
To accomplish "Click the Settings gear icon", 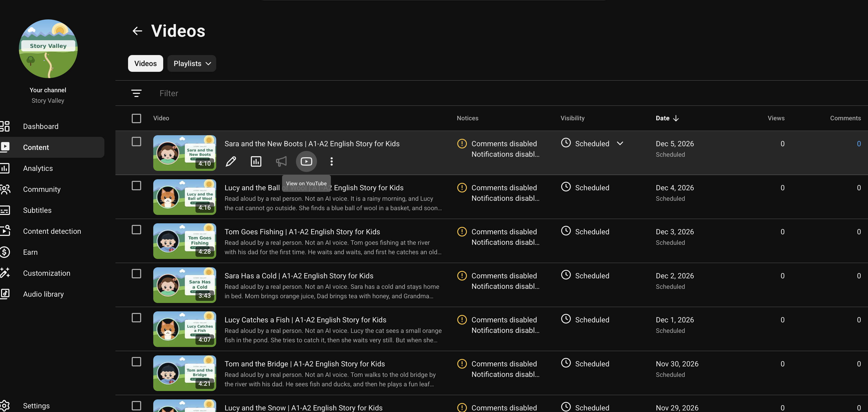I will point(5,406).
